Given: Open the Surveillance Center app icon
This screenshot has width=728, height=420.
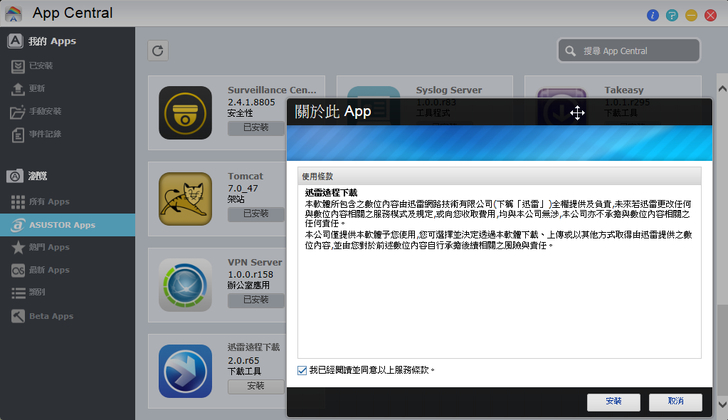Looking at the screenshot, I should click(x=185, y=113).
